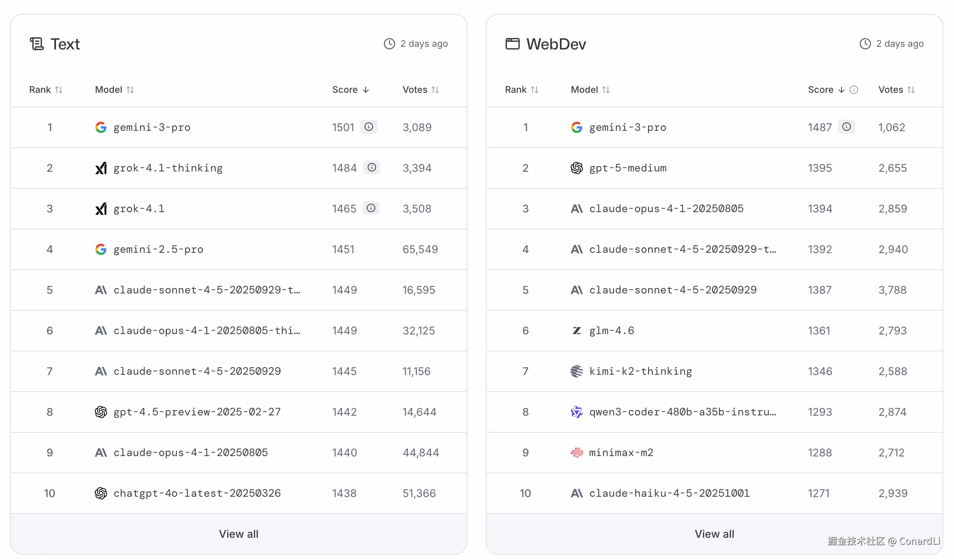Click info icon next to grok-4.1-thinking score

[371, 168]
